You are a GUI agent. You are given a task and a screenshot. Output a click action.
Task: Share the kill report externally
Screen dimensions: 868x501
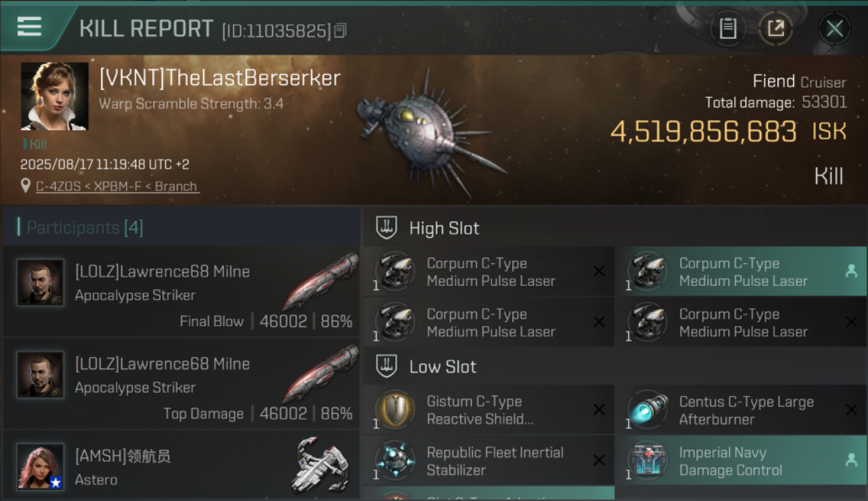coord(776,28)
